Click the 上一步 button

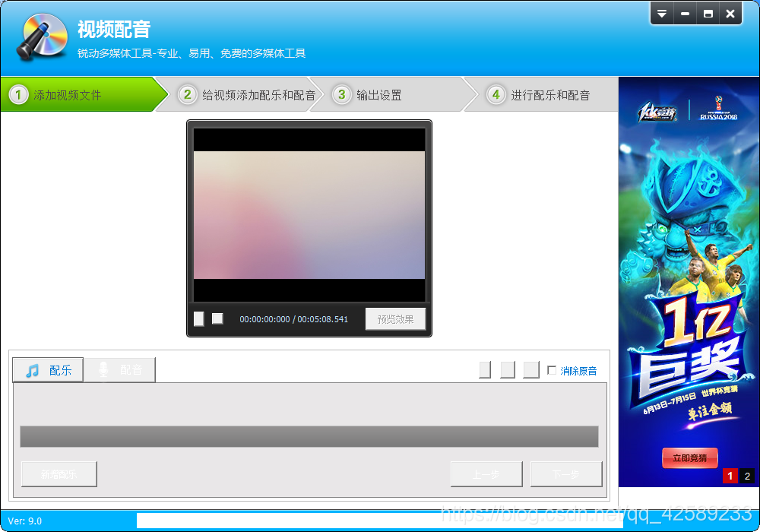[486, 474]
